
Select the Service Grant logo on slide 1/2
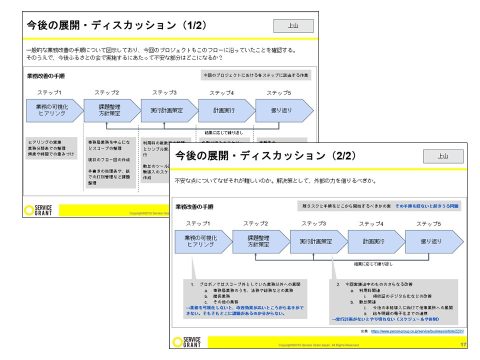pyautogui.click(x=38, y=210)
